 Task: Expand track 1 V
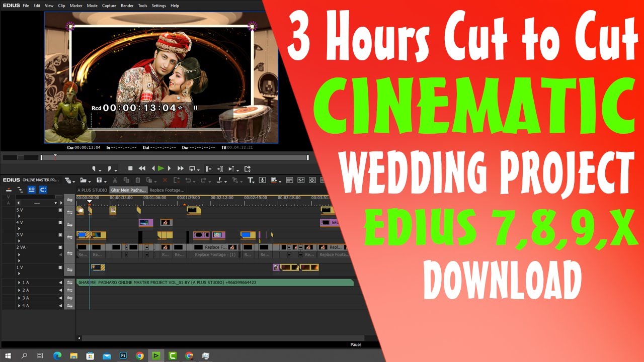point(19,274)
